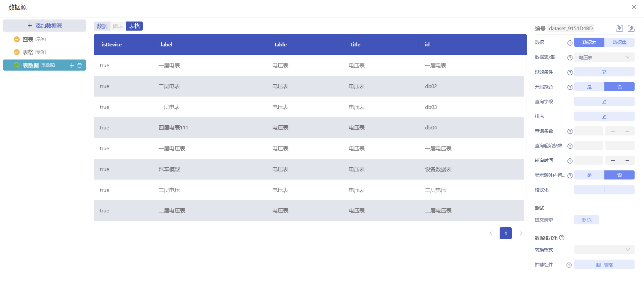Select 数据表 data mode

point(589,42)
